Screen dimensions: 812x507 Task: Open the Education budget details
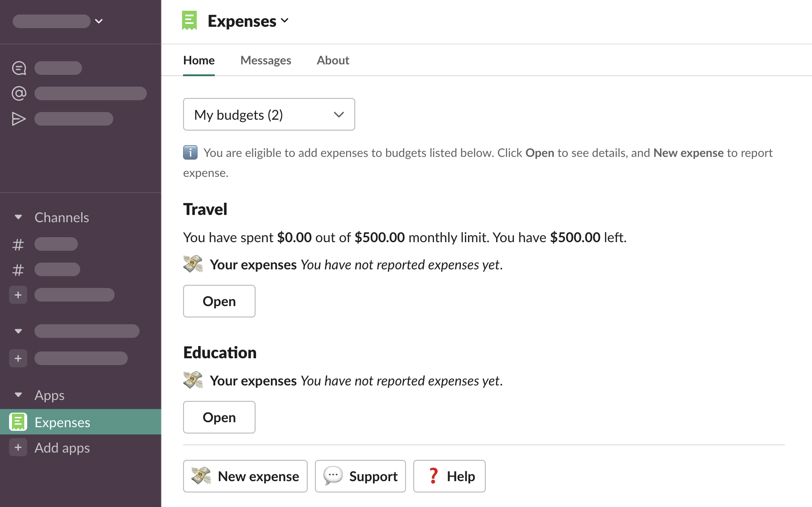(219, 417)
